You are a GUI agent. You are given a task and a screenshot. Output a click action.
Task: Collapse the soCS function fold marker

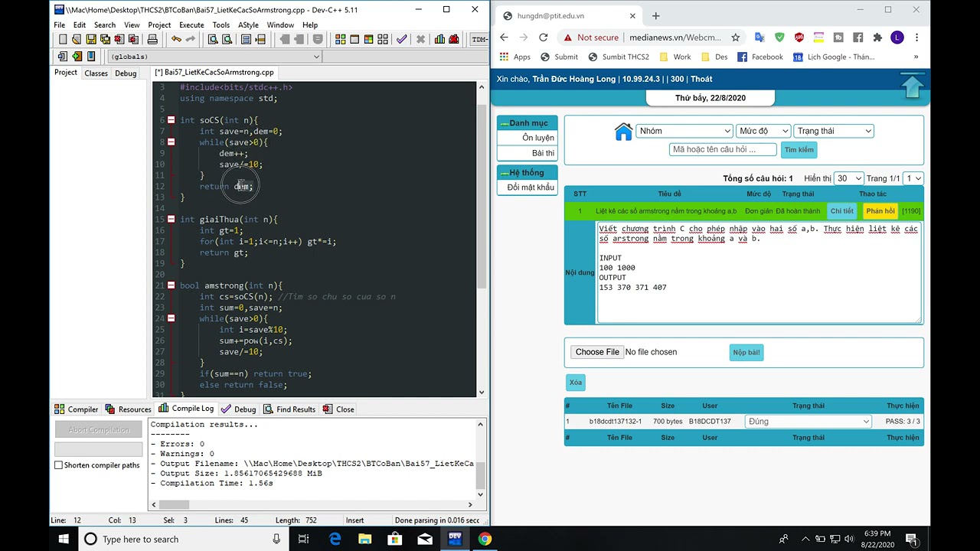[171, 120]
